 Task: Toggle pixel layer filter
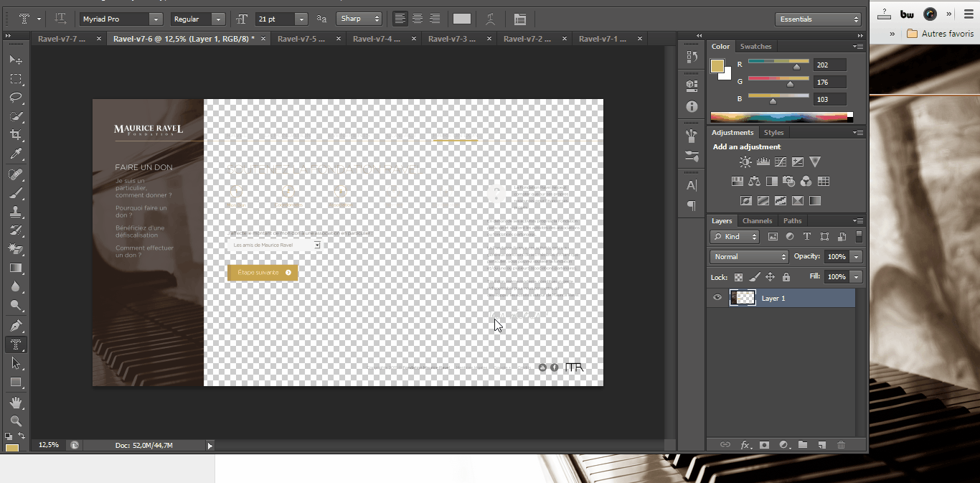pyautogui.click(x=773, y=236)
